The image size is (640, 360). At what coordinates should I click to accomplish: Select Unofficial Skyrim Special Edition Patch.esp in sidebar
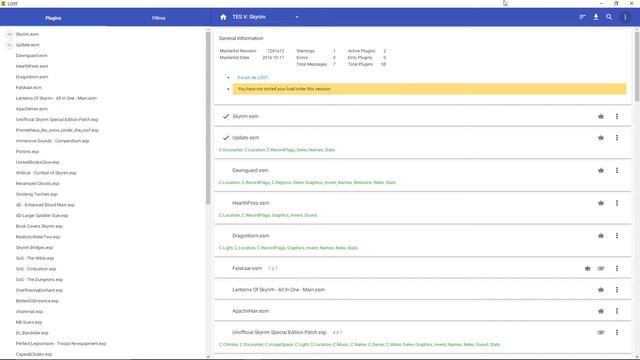[57, 119]
